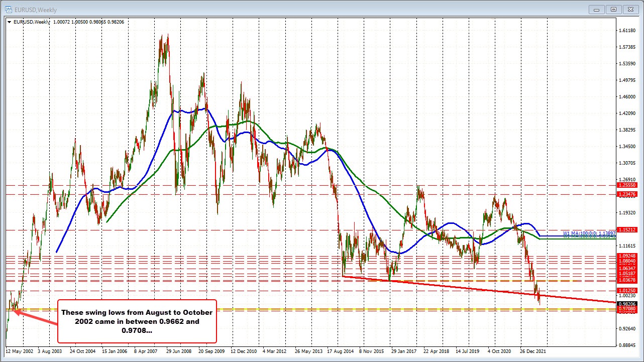Click the 0.98206 current price tag
The height and width of the screenshot is (362, 644).
[627, 304]
